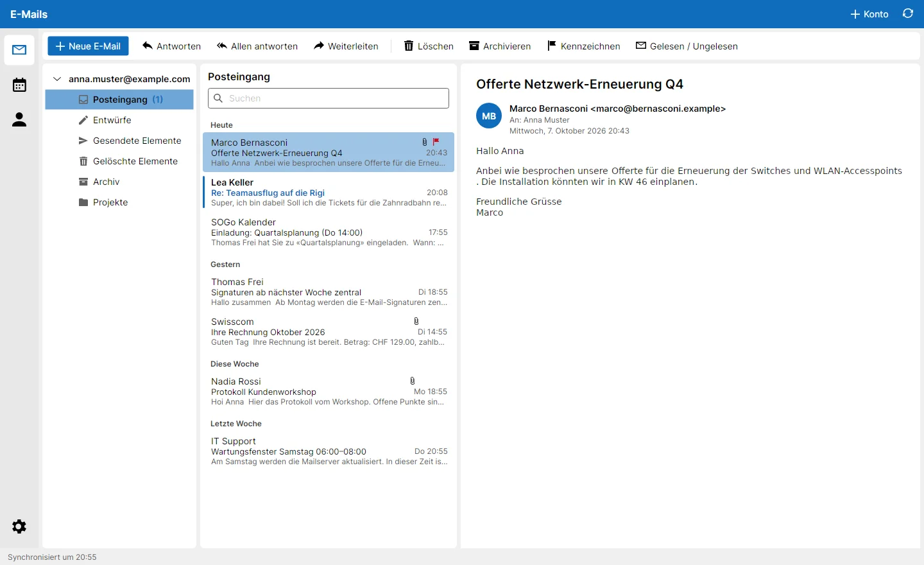Reply using the Antworten button
The height and width of the screenshot is (565, 924).
[171, 46]
